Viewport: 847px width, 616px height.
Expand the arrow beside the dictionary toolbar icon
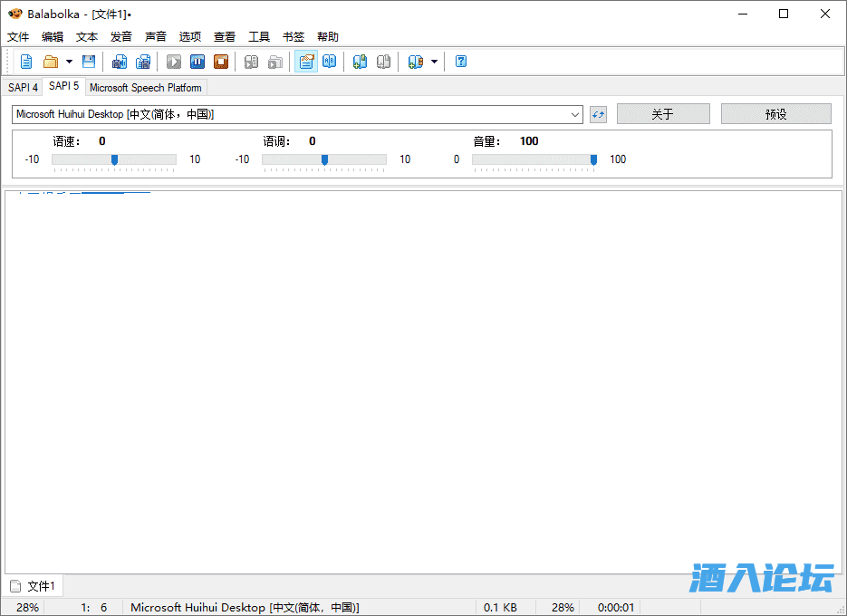[434, 62]
